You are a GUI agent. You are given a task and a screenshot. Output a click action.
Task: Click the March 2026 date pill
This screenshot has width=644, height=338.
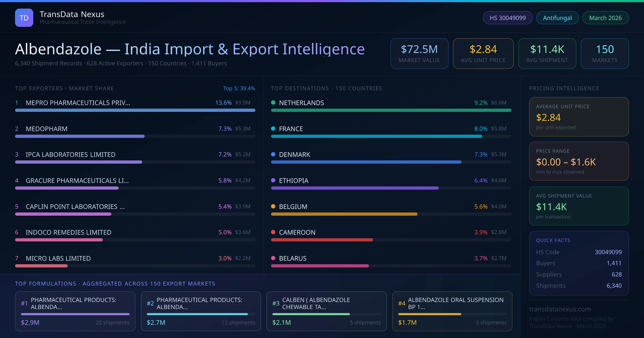pyautogui.click(x=605, y=18)
